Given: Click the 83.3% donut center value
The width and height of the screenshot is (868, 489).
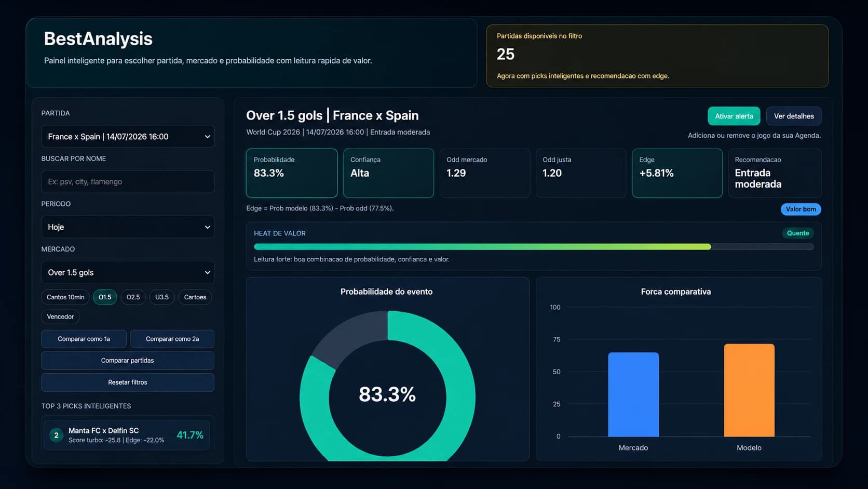Looking at the screenshot, I should coord(387,394).
